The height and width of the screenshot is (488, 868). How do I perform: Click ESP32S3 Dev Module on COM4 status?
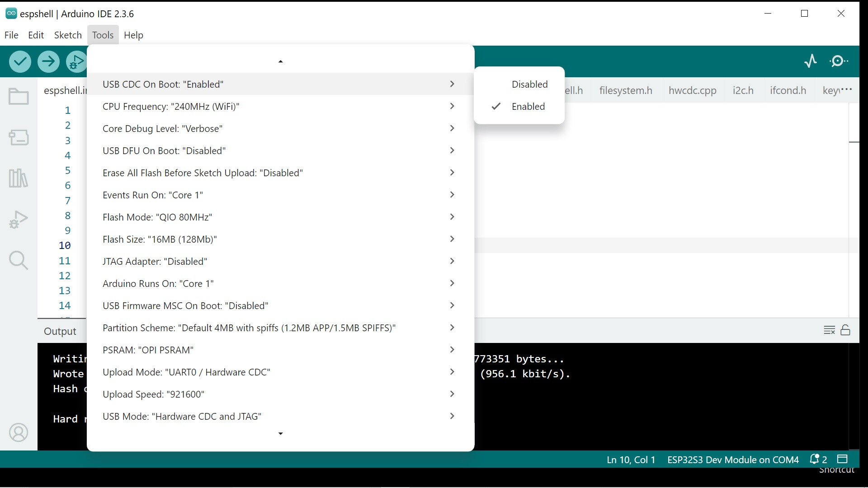point(733,460)
